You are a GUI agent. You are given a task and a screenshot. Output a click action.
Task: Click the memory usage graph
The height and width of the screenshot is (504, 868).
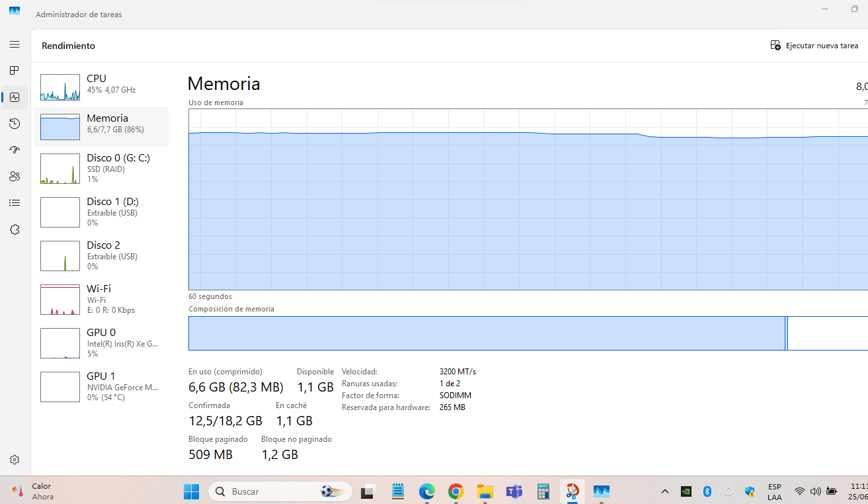(528, 199)
